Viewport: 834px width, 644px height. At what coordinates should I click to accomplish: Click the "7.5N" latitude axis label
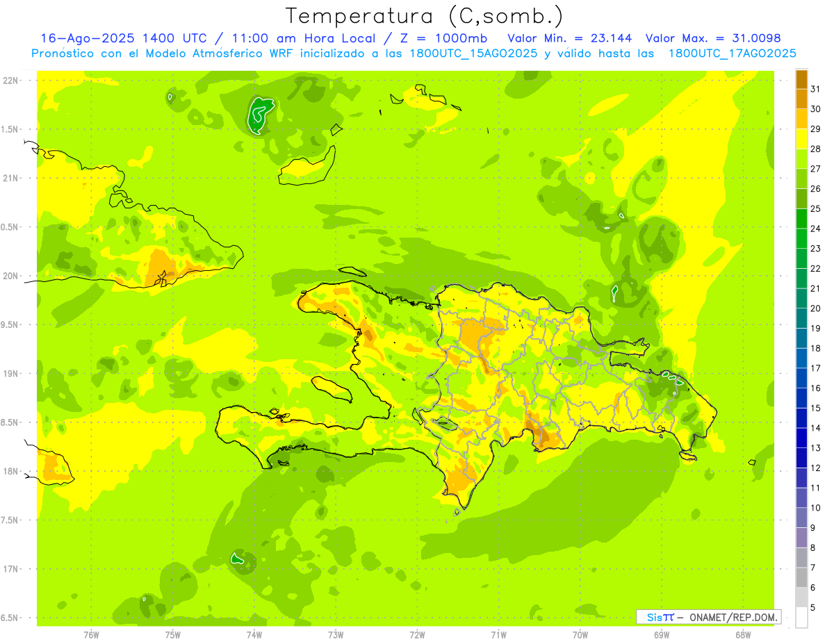(x=10, y=520)
